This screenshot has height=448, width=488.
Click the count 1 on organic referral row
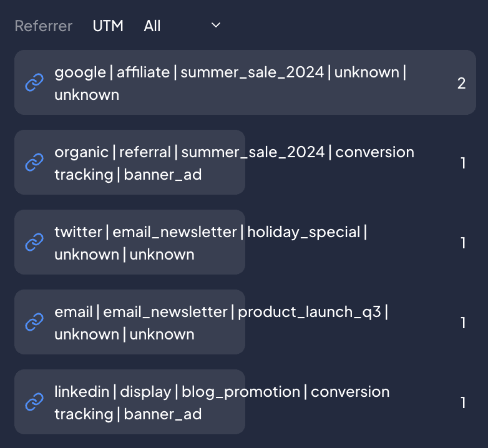click(463, 163)
